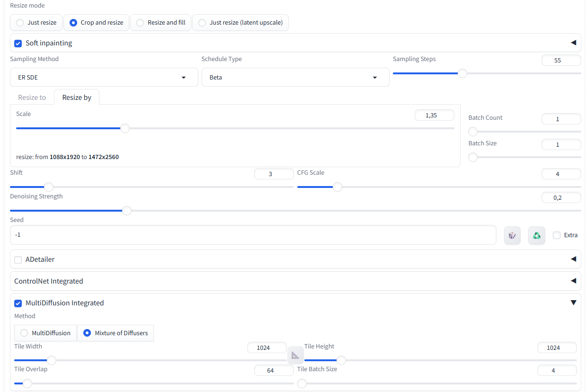Click the Shift number field
Viewport: 586px width, 392px height.
[274, 174]
